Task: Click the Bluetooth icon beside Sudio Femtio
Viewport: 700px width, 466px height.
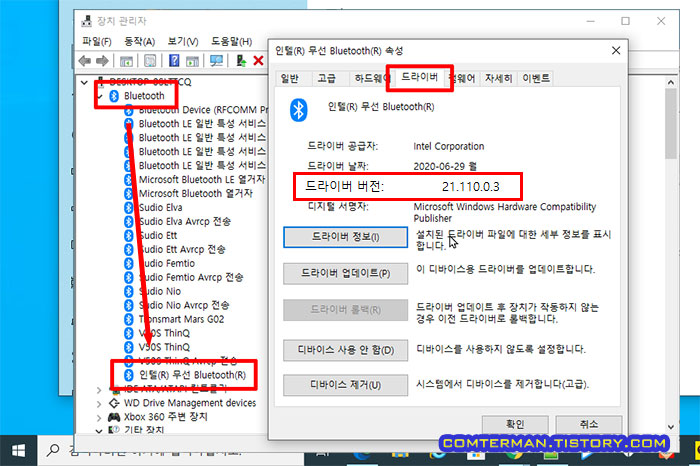Action: (129, 263)
